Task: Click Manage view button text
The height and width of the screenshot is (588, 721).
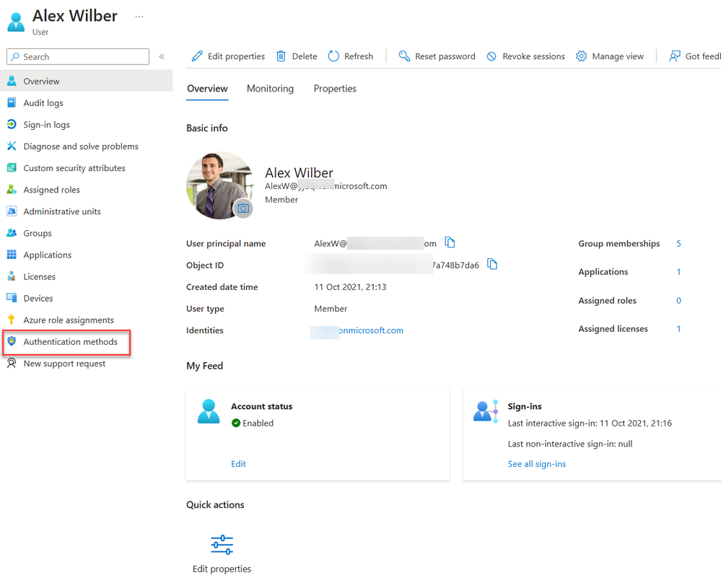Action: [618, 56]
